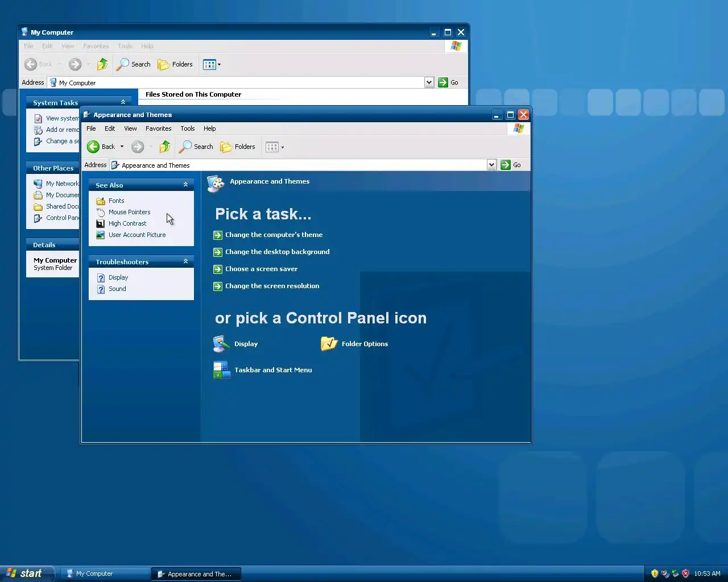The image size is (728, 582).
Task: Click green arrow beside Choose a screen saver
Action: tap(218, 269)
